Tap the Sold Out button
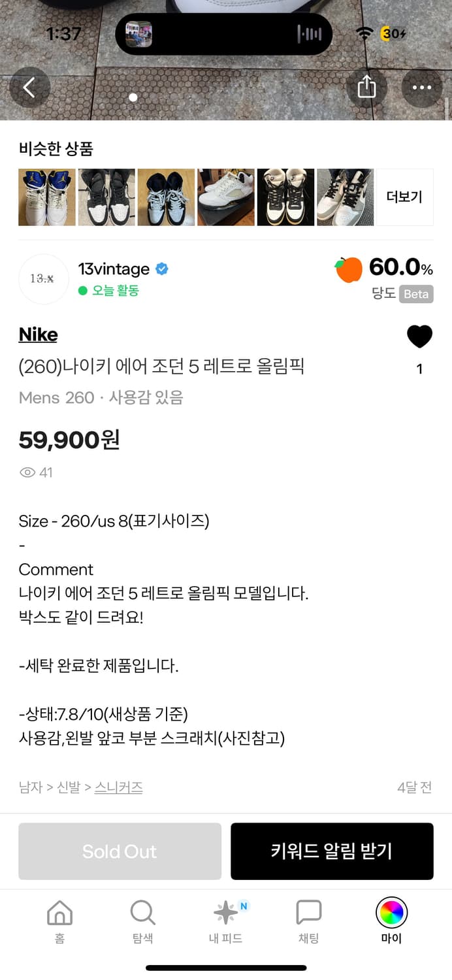This screenshot has height=980, width=452. tap(120, 851)
